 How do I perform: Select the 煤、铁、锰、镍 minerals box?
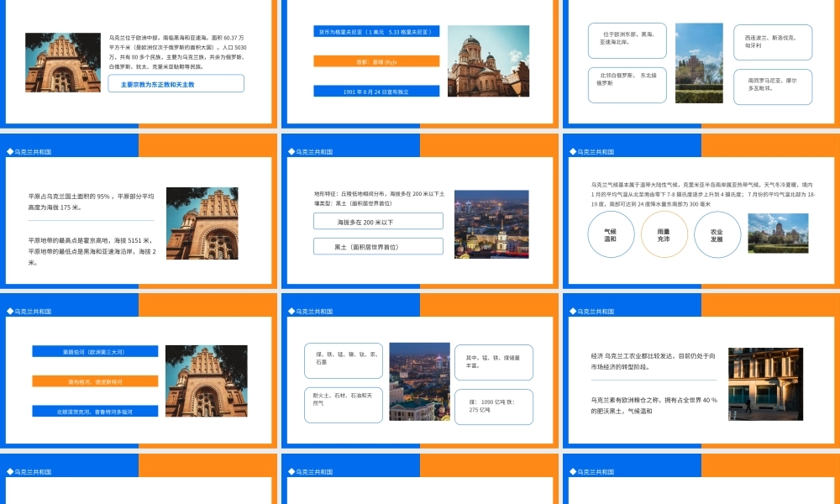(344, 360)
